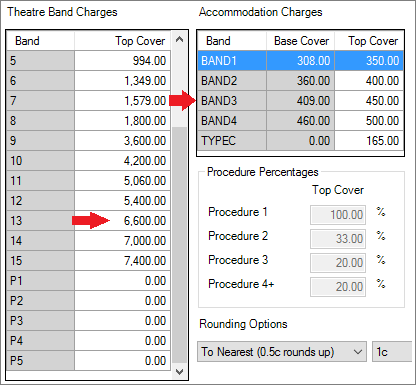
Task: Click BAND4 Base Cover value 460.00
Action: (x=301, y=121)
